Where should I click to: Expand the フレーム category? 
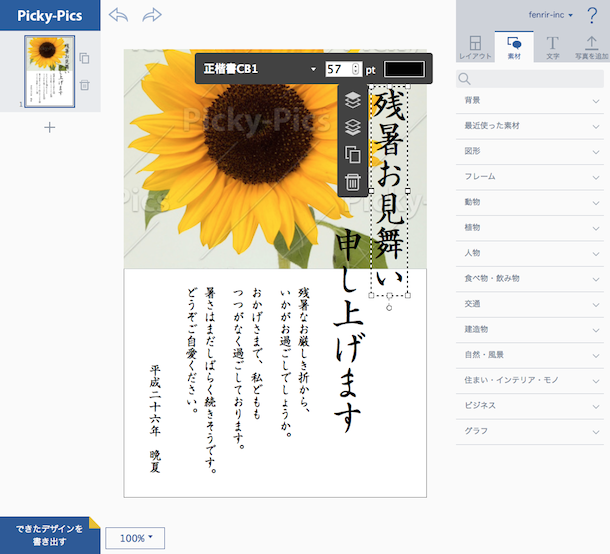531,177
